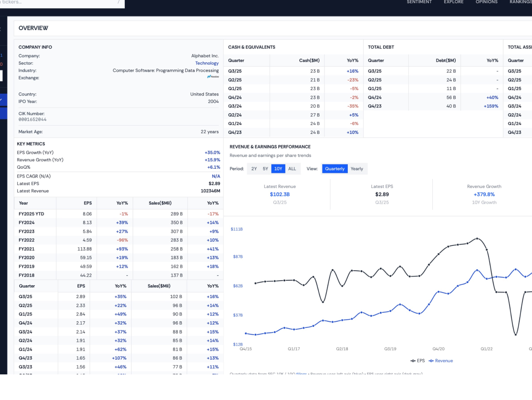Open the SENTIMENT menu

(x=419, y=2)
